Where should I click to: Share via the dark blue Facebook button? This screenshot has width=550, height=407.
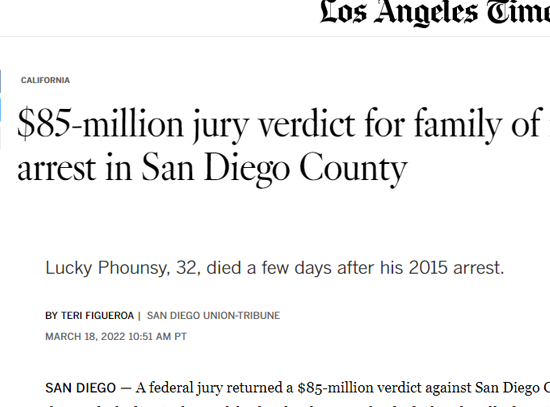pos(0,81)
